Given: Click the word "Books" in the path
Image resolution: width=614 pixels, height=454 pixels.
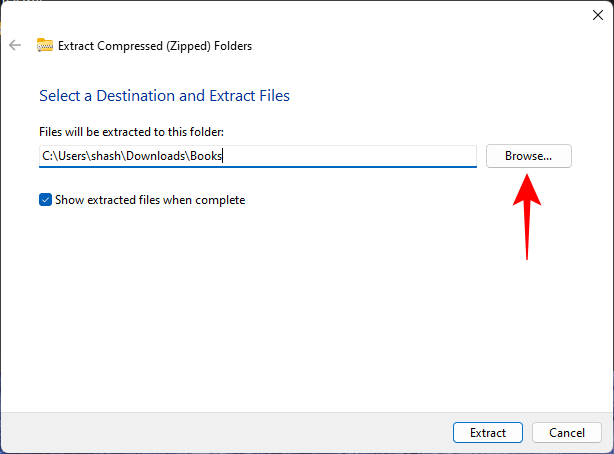Looking at the screenshot, I should (x=207, y=156).
